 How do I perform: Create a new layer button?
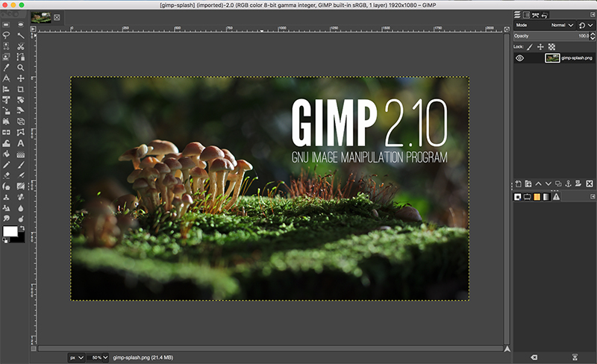[x=518, y=184]
